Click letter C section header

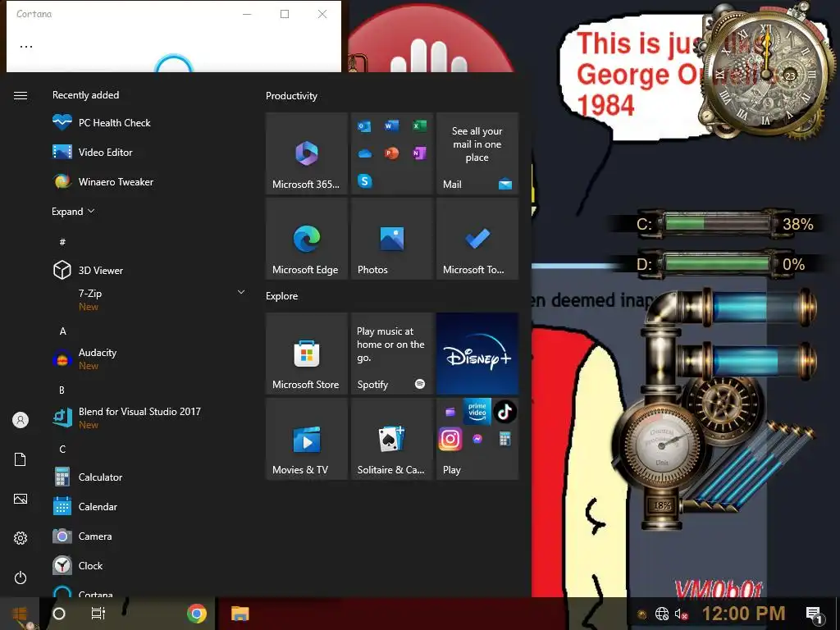pos(62,449)
